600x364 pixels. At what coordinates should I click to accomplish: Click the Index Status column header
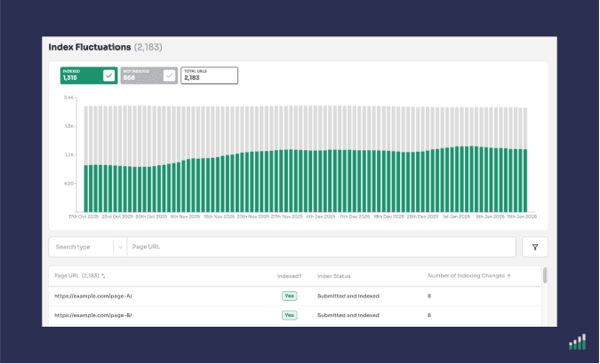click(x=336, y=276)
